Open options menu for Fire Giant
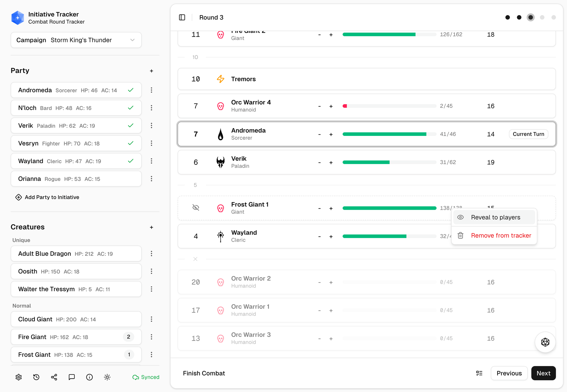Viewport: 567px width, 392px height. (x=151, y=337)
